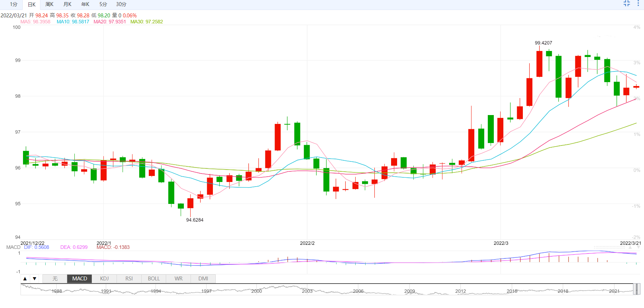
Task: Click the MA20: 97.9351 legend label
Action: [x=110, y=22]
